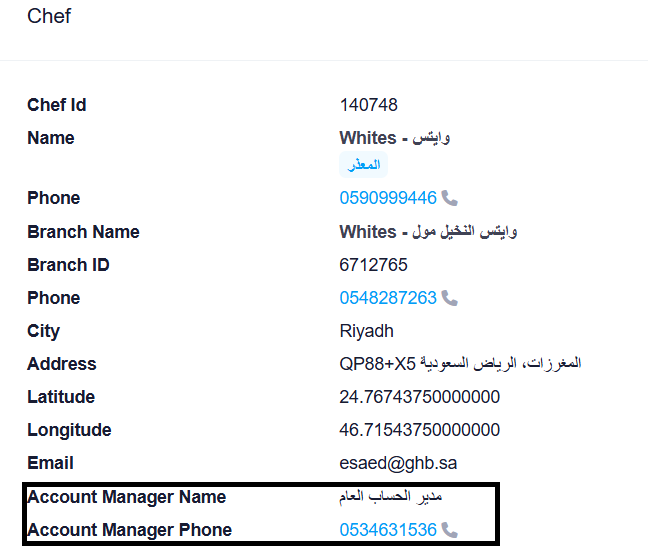Click the phone icon beside 0548287263
The width and height of the screenshot is (648, 557).
point(449,298)
